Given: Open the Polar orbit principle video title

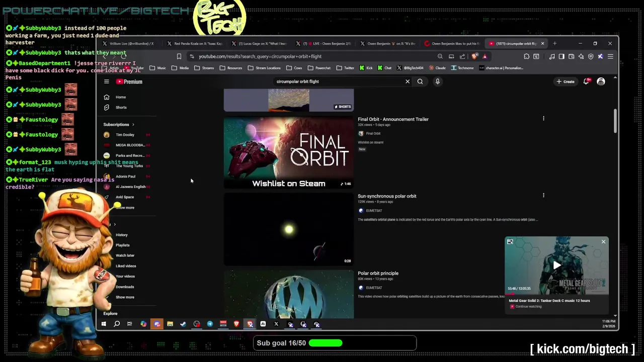Looking at the screenshot, I should coord(378,274).
